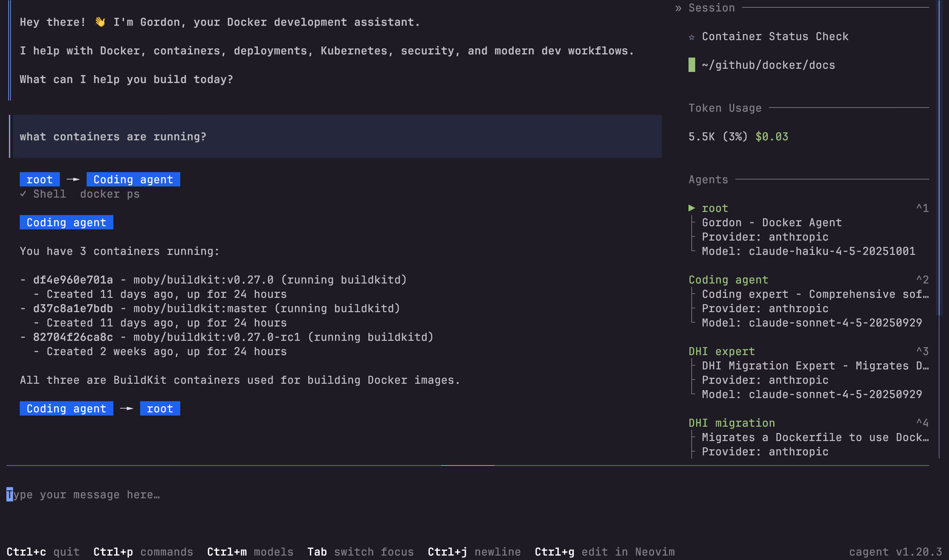Click the Ctrl+p commands hint
Screen dimensions: 949x560
(143, 552)
